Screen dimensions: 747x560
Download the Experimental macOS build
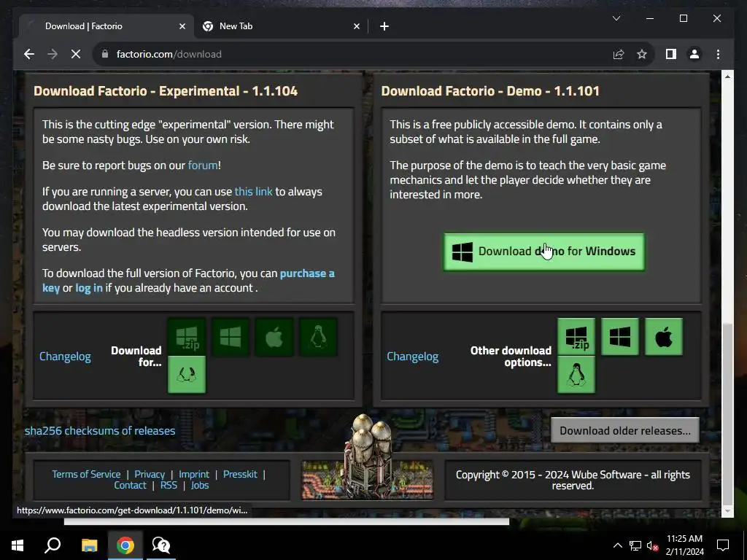click(x=274, y=337)
